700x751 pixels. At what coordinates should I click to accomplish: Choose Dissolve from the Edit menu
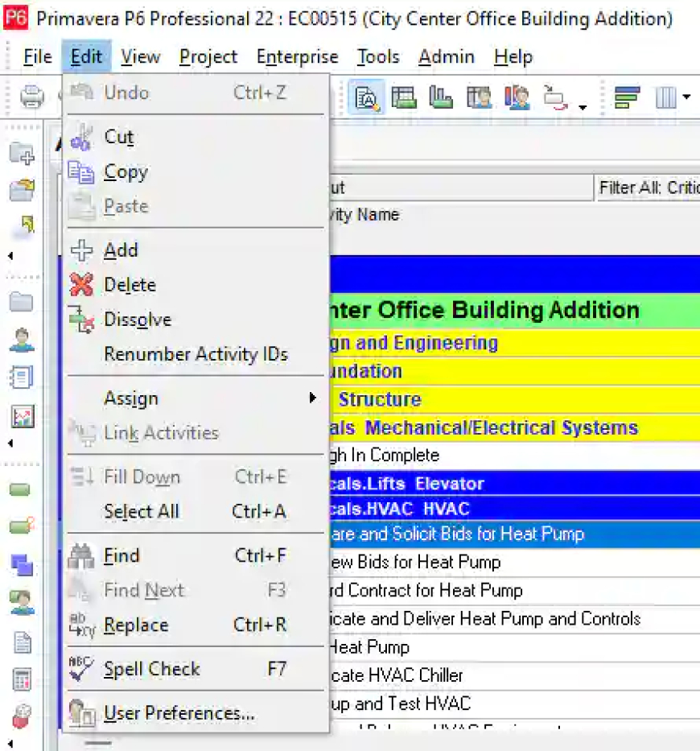click(196, 320)
